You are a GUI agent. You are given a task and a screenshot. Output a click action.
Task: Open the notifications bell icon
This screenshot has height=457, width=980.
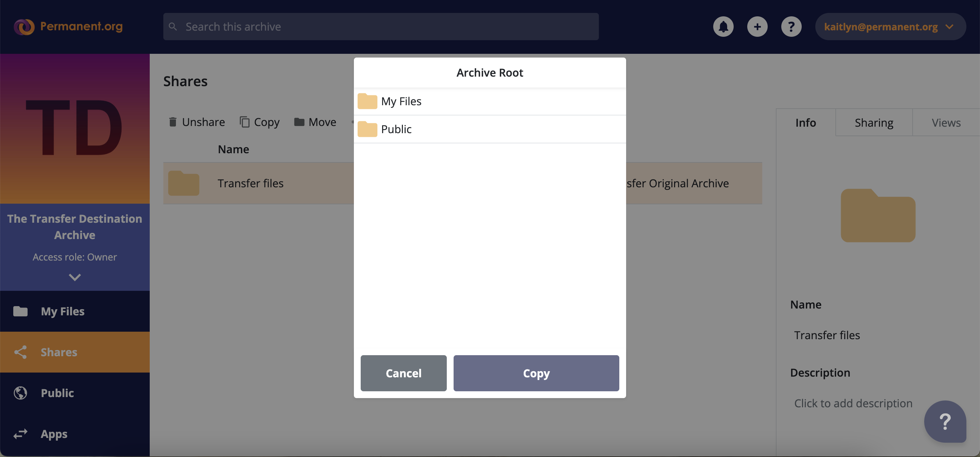tap(723, 27)
